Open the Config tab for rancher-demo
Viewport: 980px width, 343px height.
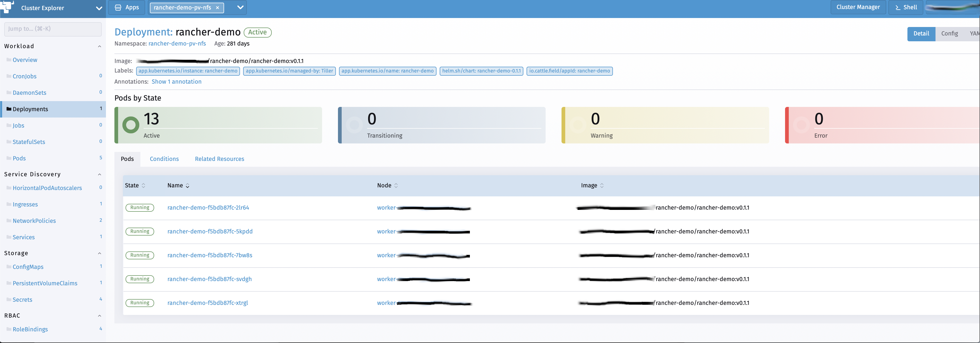point(950,33)
